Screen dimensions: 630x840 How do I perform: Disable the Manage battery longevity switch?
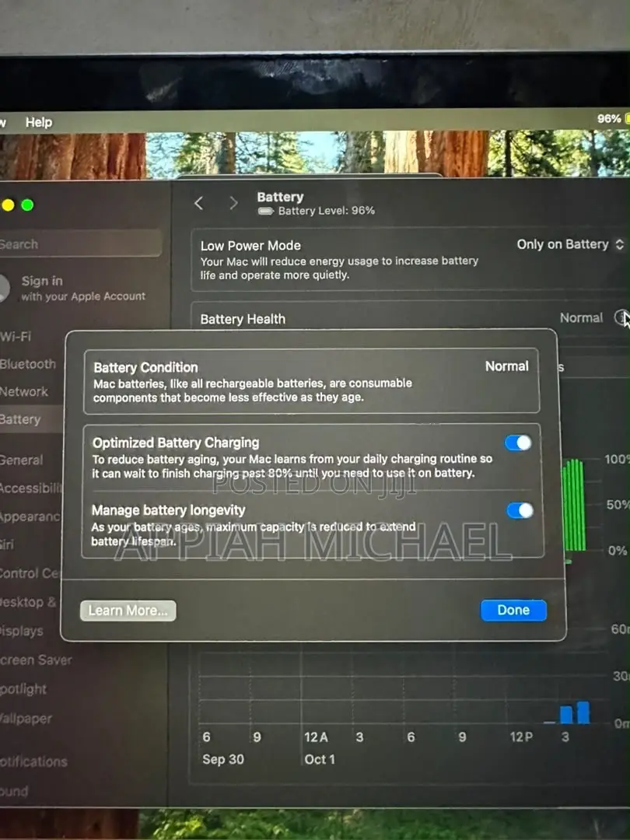[520, 510]
